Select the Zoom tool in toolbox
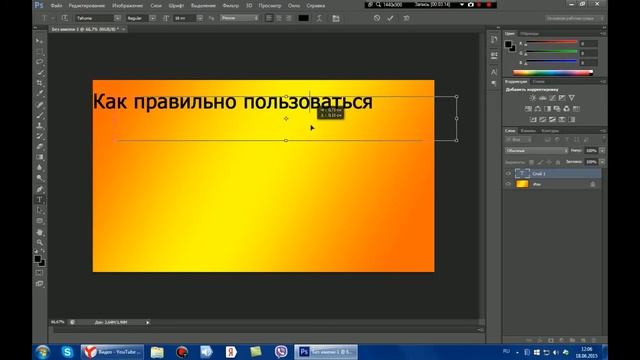 tap(40, 242)
